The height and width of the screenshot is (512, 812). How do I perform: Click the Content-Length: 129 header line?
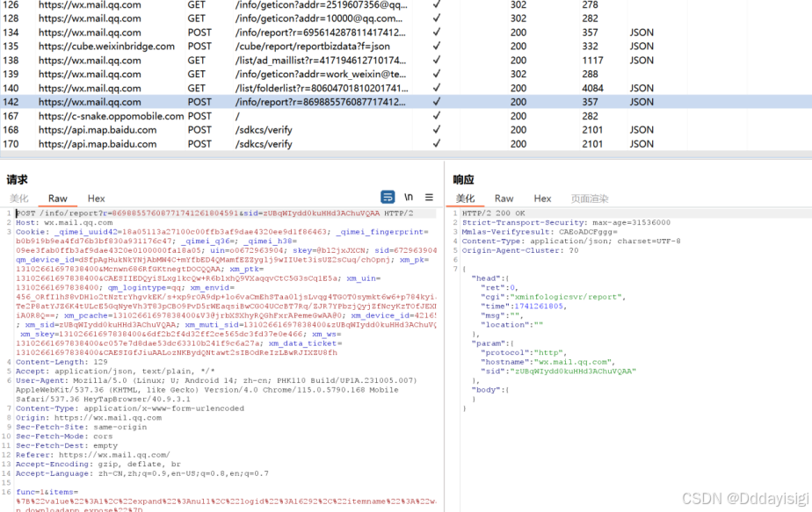(x=62, y=362)
